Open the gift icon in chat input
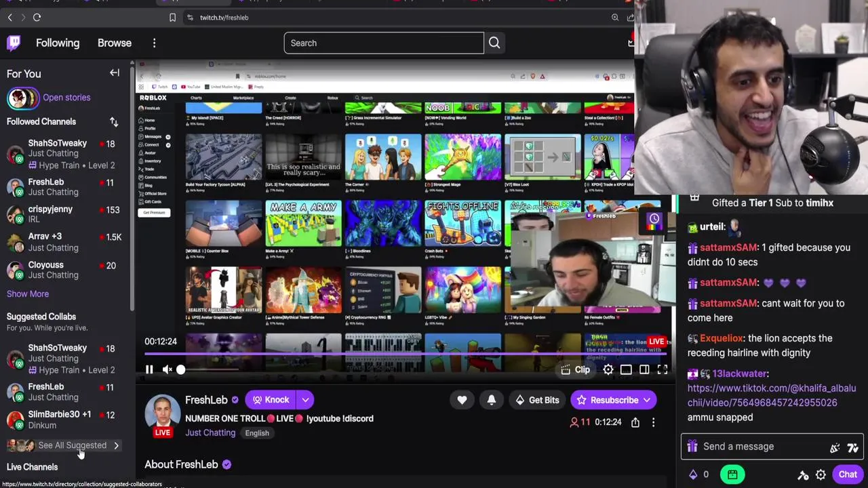This screenshot has height=488, width=868. 692,447
